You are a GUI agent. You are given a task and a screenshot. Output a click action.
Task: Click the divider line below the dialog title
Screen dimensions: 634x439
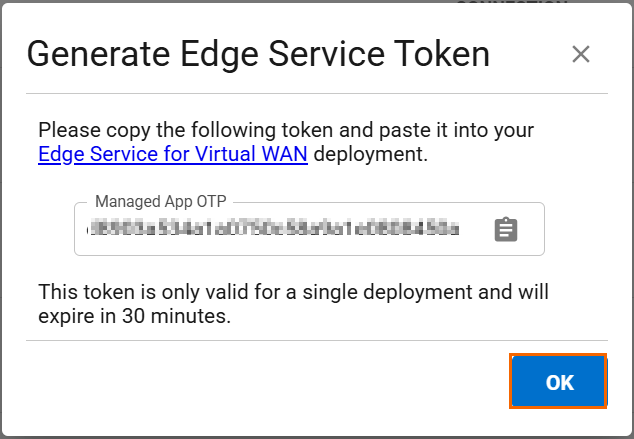tap(317, 93)
